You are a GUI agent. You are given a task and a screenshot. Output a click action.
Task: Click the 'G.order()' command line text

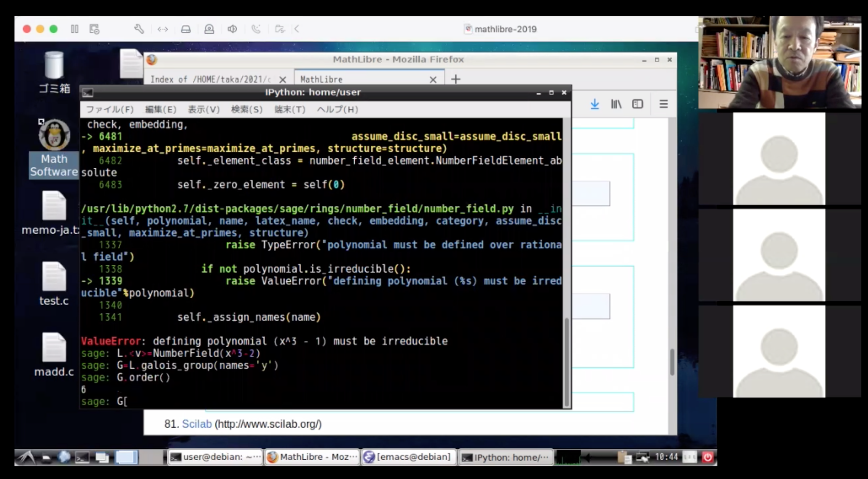[144, 377]
